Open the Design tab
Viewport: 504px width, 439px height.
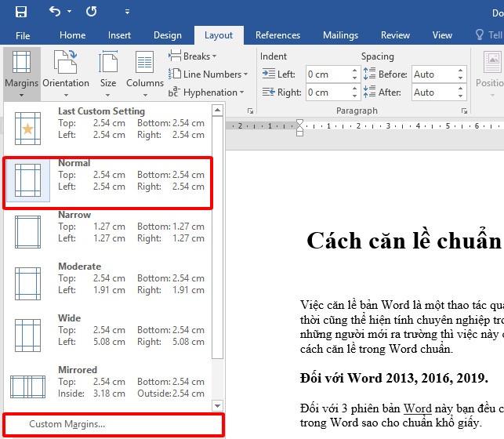[167, 35]
